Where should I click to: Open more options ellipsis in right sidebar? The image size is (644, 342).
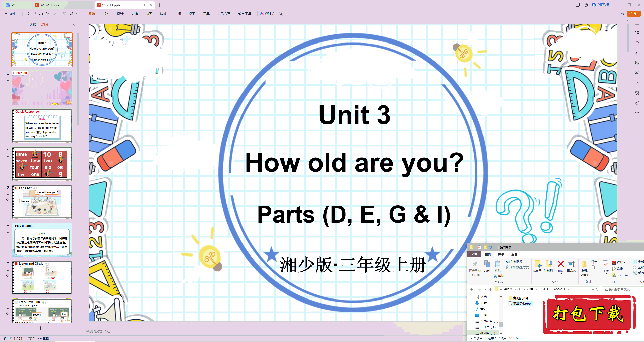(637, 113)
